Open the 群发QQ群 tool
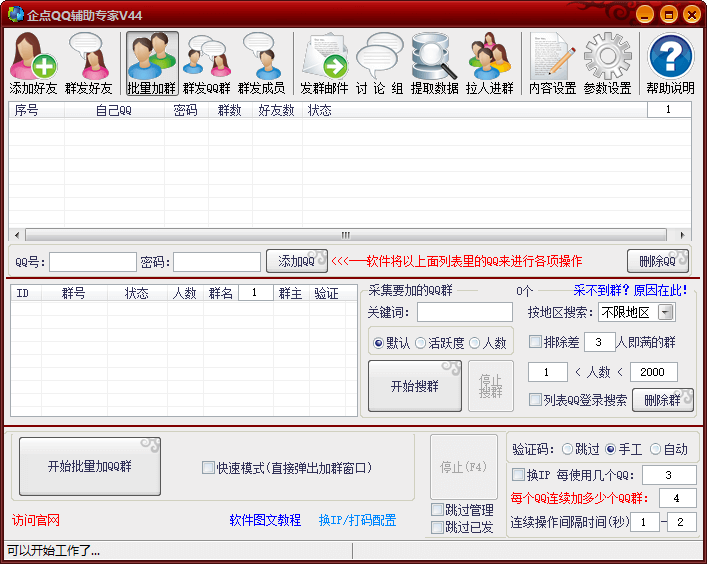The width and height of the screenshot is (707, 564). click(x=207, y=63)
